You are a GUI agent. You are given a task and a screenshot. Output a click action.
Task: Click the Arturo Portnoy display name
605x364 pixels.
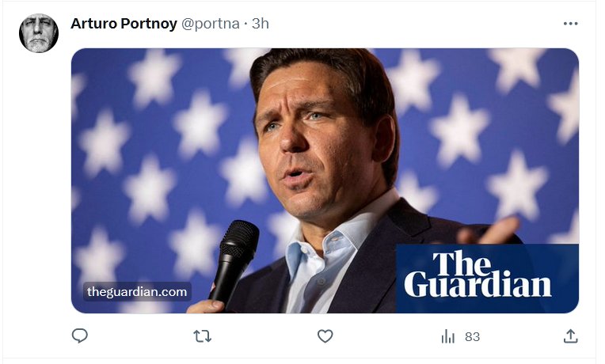(x=124, y=24)
